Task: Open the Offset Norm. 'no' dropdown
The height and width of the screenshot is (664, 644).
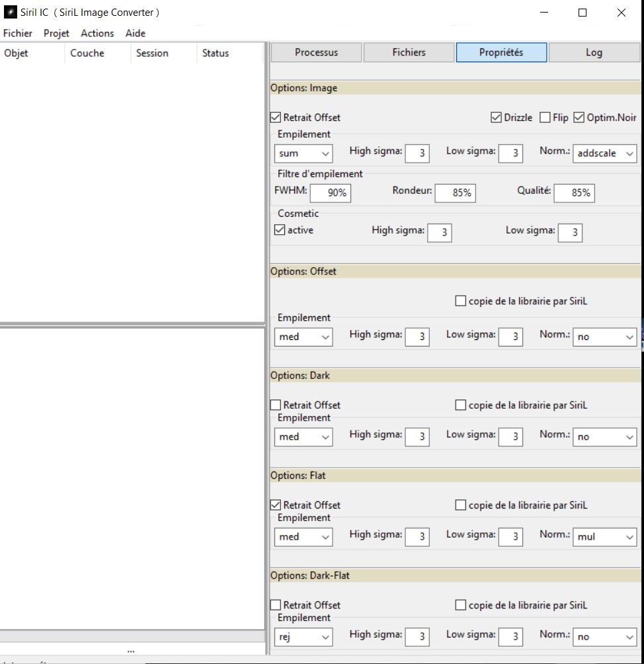Action: 604,337
